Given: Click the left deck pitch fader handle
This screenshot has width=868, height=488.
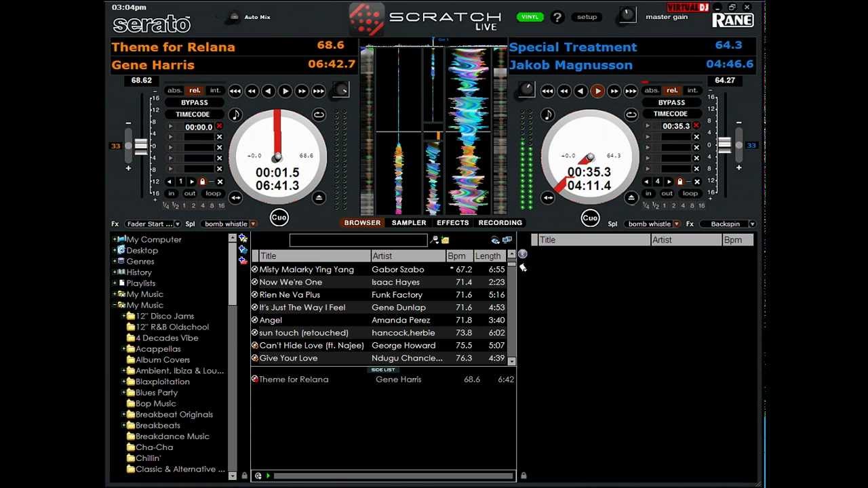Looking at the screenshot, I should click(140, 146).
